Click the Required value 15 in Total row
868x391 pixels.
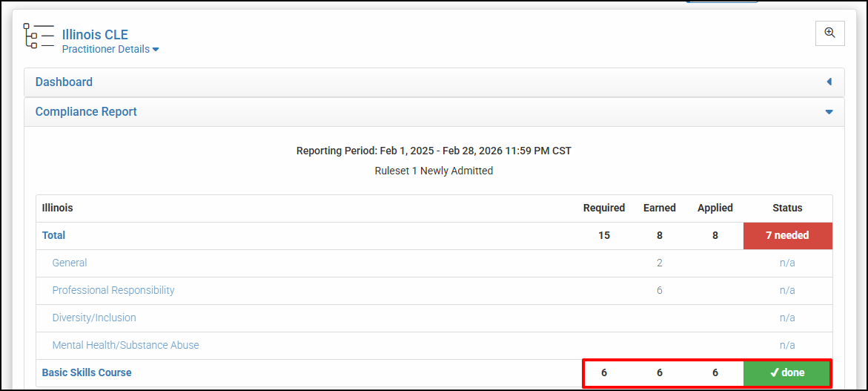(604, 235)
